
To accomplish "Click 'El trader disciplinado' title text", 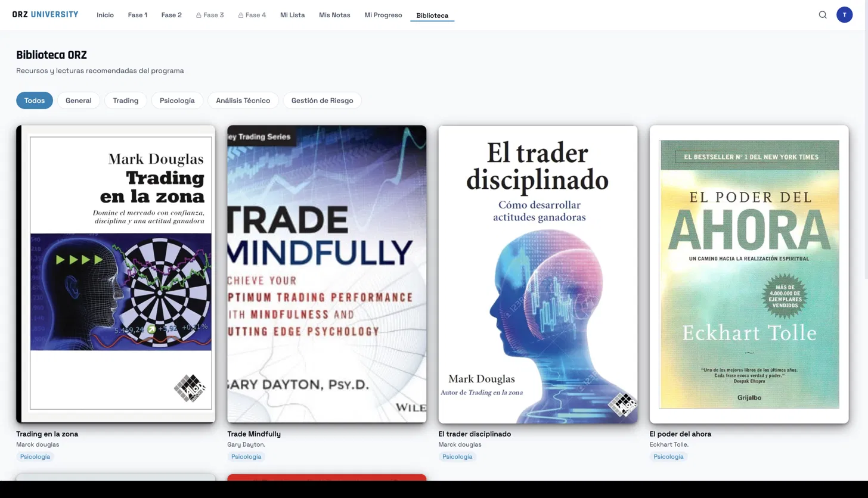I will (x=475, y=434).
